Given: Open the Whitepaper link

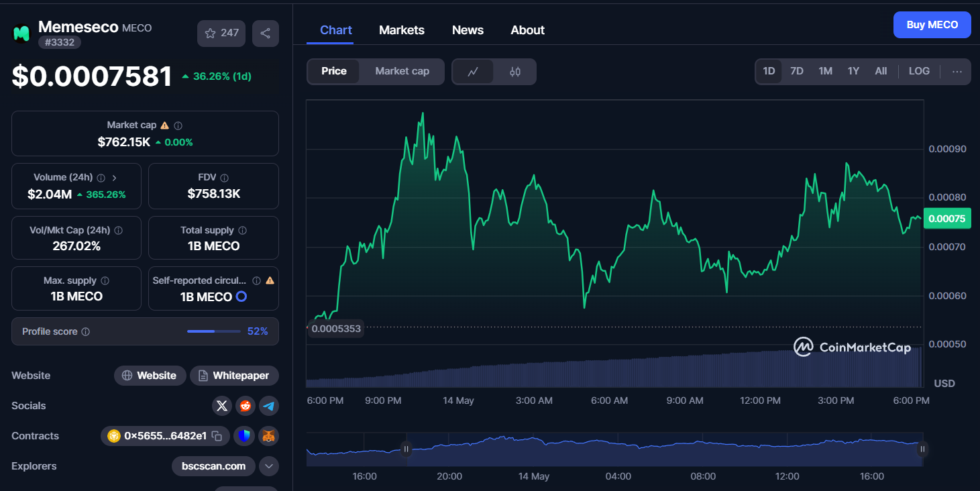Looking at the screenshot, I should coord(234,376).
